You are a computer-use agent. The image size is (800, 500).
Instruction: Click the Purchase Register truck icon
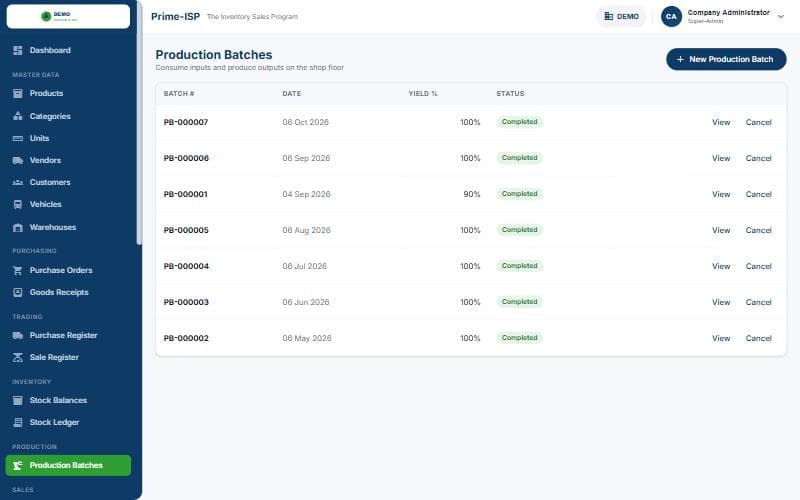coord(18,335)
